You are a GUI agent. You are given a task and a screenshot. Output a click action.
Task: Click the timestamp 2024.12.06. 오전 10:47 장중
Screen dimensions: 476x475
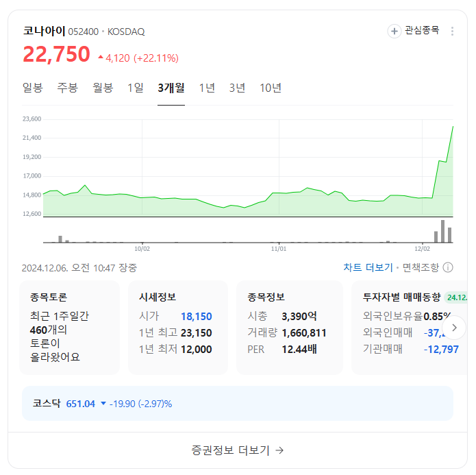click(x=79, y=268)
